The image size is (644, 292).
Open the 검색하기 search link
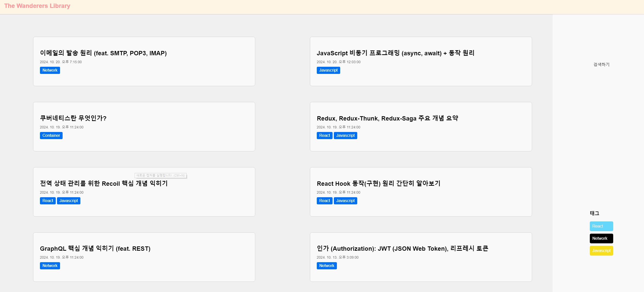(x=601, y=64)
